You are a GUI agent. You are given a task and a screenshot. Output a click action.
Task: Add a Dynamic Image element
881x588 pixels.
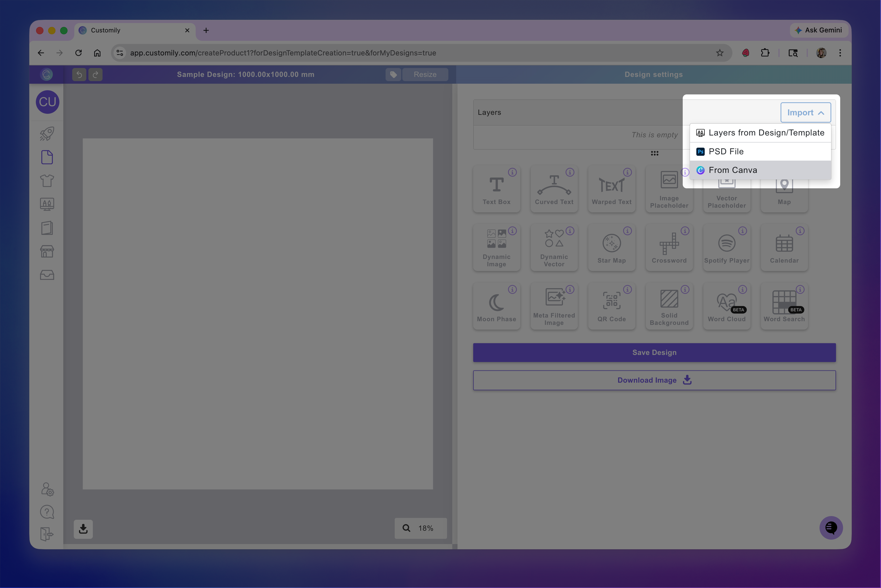(496, 248)
